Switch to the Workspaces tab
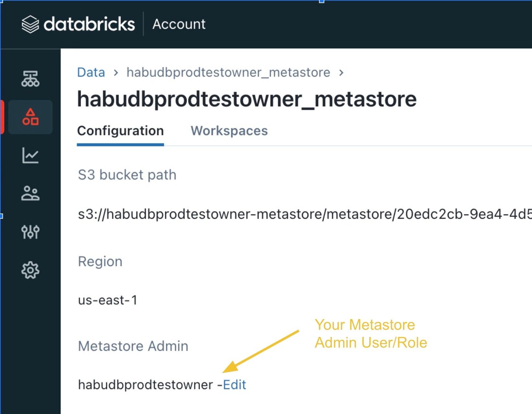The image size is (532, 414). 229,131
